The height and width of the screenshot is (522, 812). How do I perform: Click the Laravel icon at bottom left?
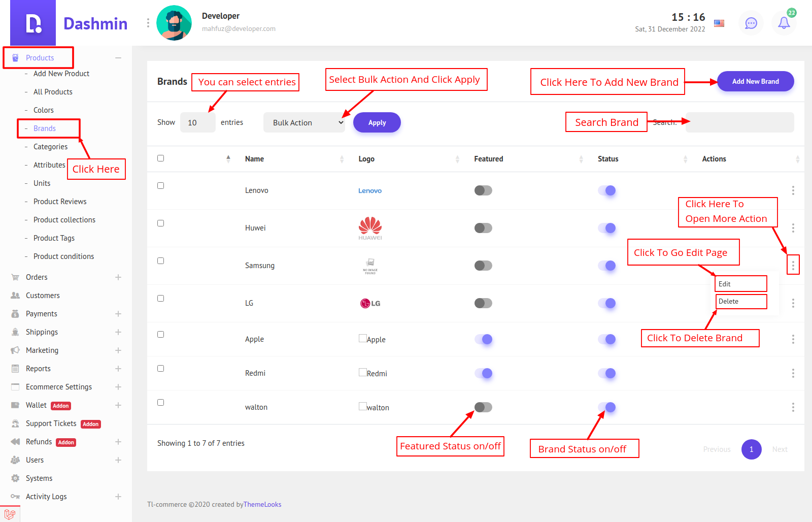tap(10, 514)
